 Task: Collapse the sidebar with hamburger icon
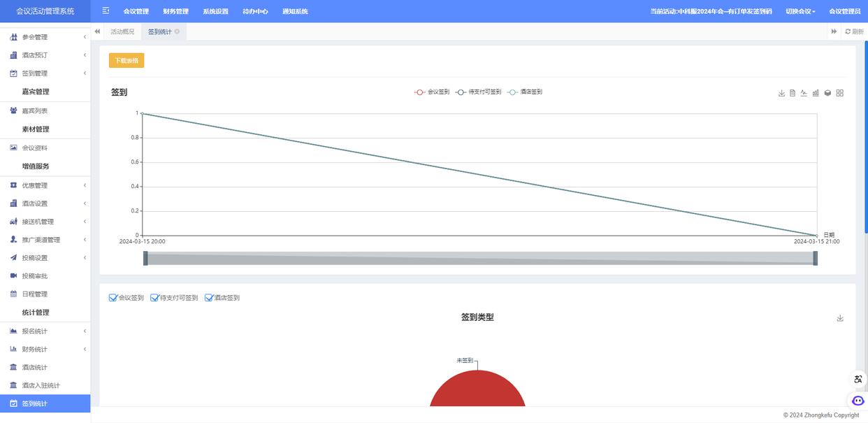pos(106,11)
